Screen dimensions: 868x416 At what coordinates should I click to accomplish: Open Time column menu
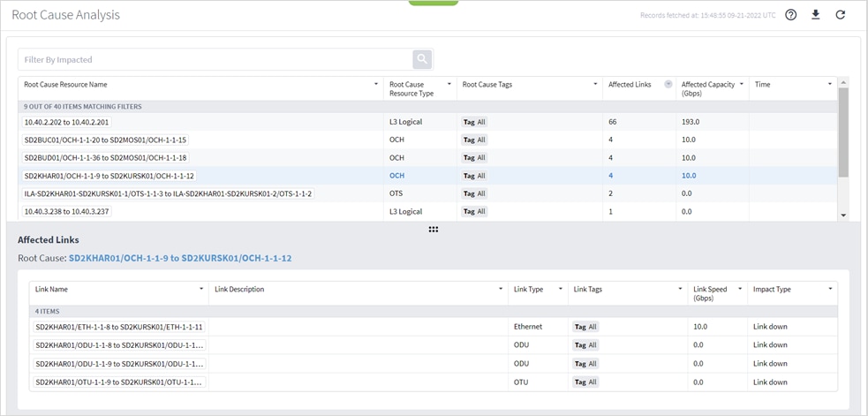pos(830,84)
